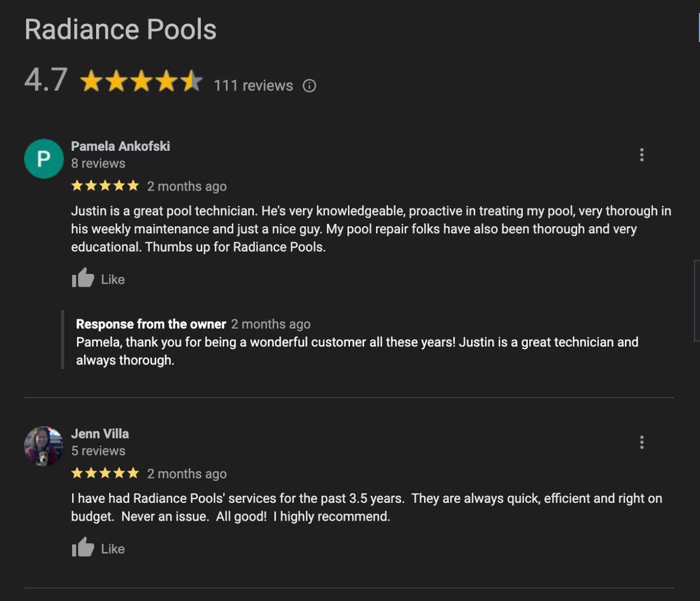This screenshot has height=601, width=700.
Task: Click the five-star rating on Jenn's review
Action: pos(105,473)
